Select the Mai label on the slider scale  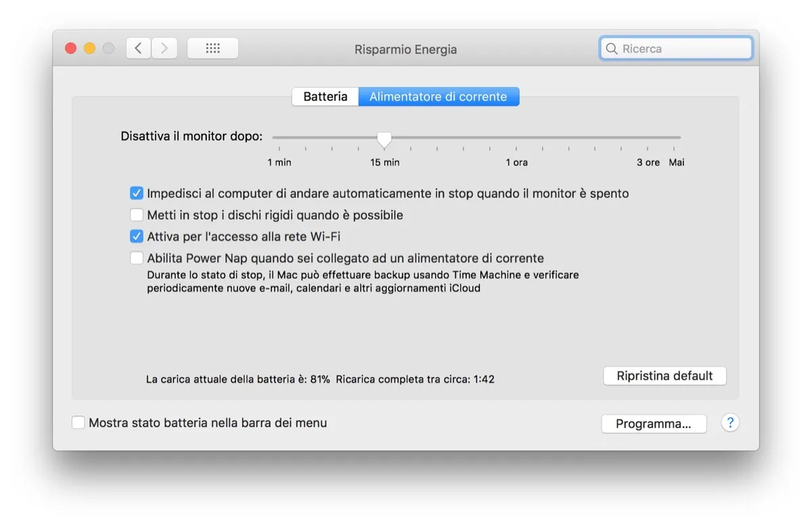[677, 162]
